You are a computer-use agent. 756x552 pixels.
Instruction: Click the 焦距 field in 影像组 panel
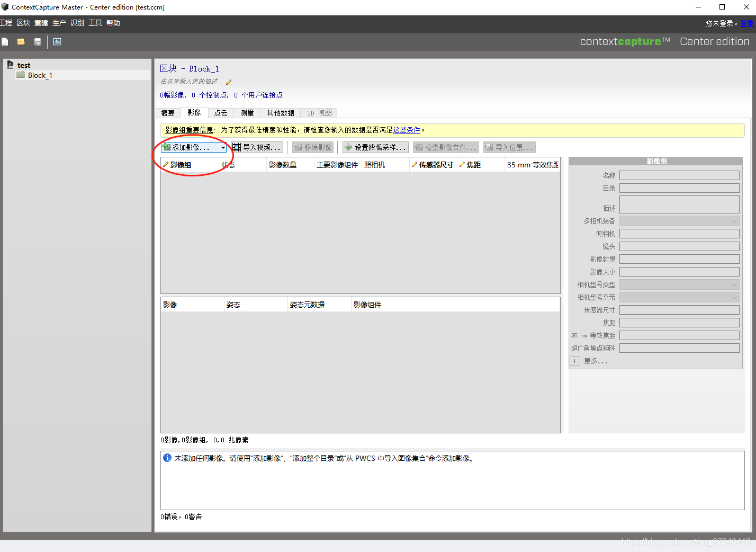pyautogui.click(x=679, y=323)
